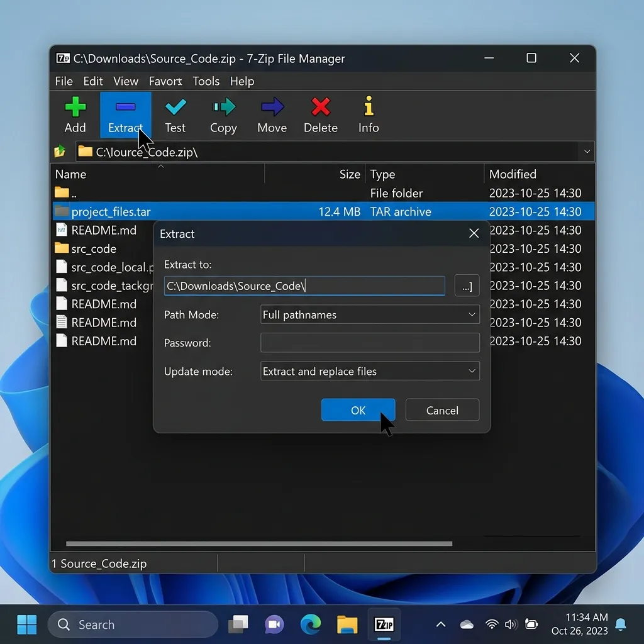Click into the Password field

click(370, 343)
